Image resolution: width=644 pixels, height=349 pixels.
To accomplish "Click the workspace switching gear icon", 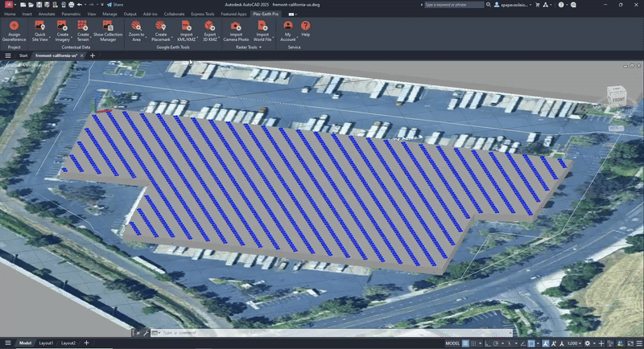I will click(x=588, y=343).
